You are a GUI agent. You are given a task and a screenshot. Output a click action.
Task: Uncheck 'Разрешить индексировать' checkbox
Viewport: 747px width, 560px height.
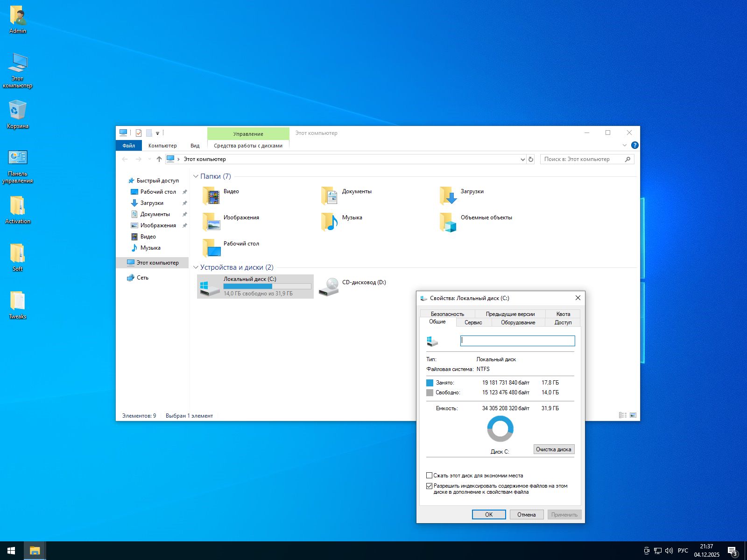point(430,486)
